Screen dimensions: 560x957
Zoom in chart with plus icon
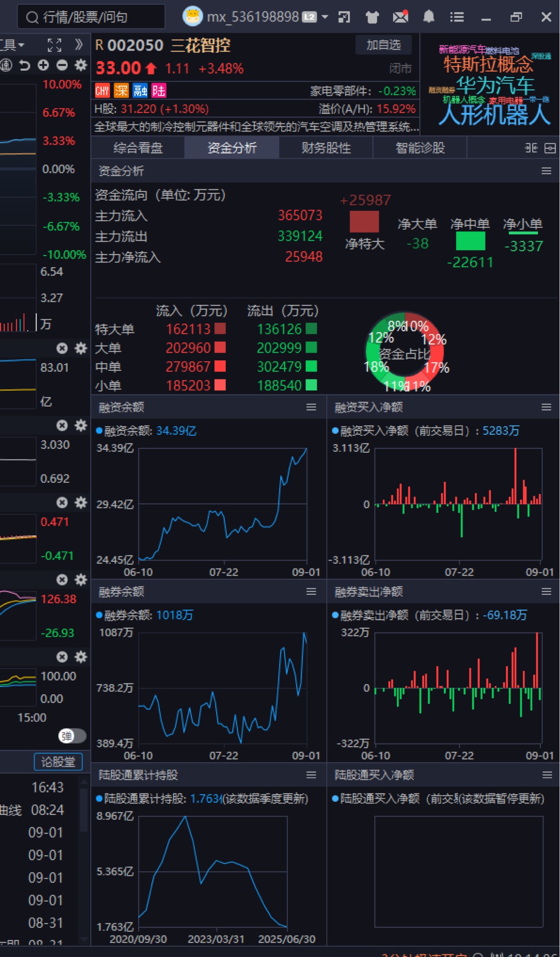(x=44, y=65)
